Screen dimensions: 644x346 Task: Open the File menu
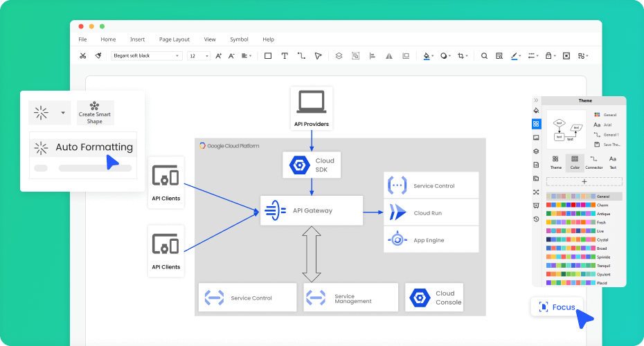(82, 39)
